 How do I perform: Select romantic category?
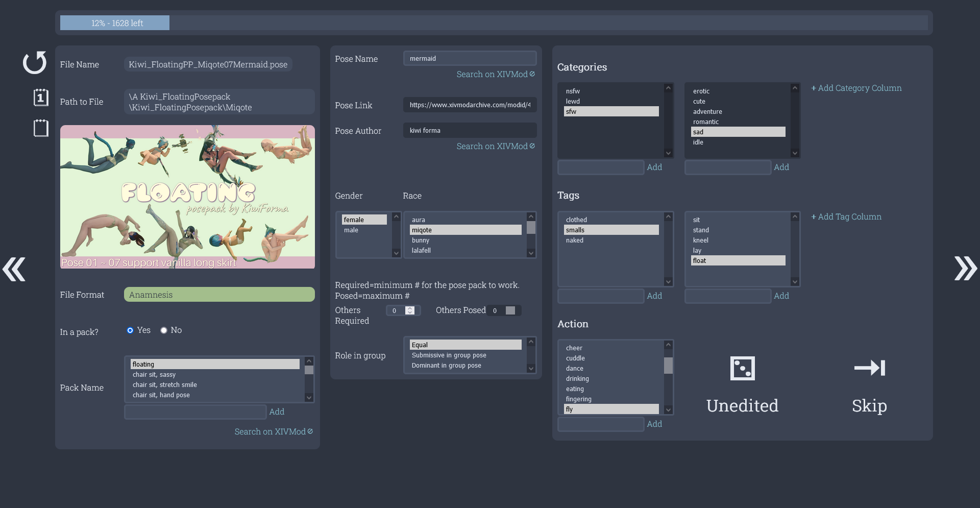[738, 122]
